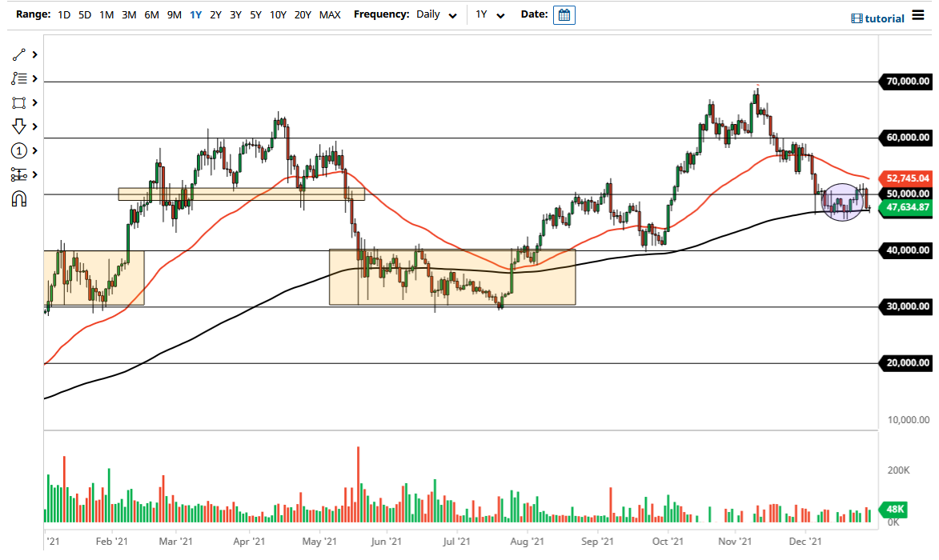Viewport: 939px width, 560px height.
Task: Select the active 1Y range
Action: coord(196,15)
